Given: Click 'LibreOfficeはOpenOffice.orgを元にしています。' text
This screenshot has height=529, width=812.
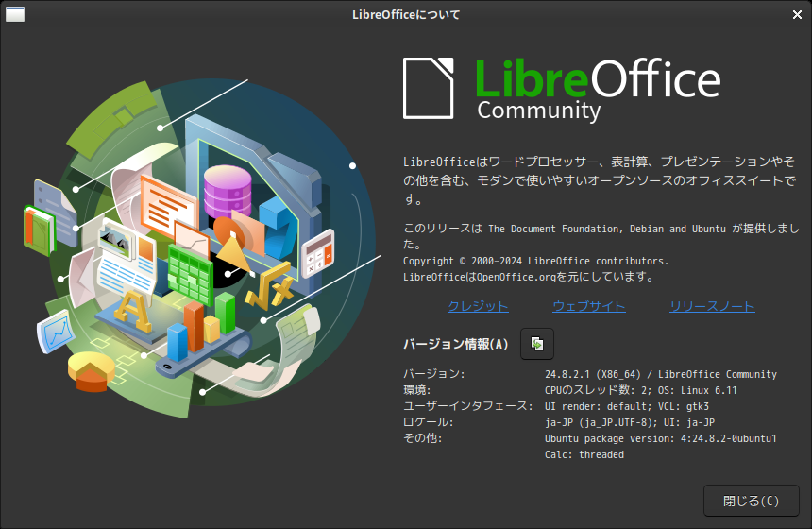Looking at the screenshot, I should (529, 277).
